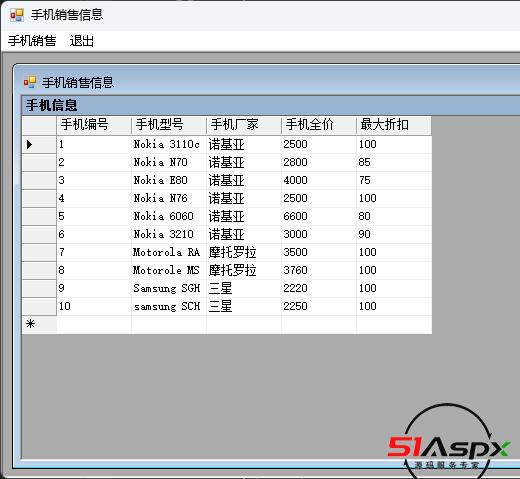
Task: Click the main window application icon
Action: point(17,15)
